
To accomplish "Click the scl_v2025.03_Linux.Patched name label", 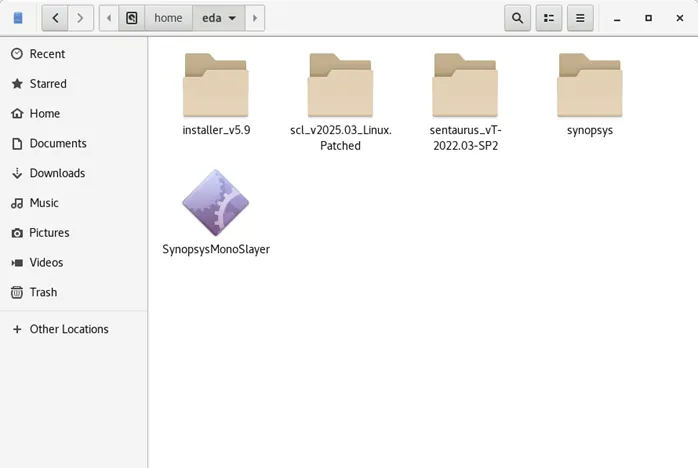I will 341,138.
